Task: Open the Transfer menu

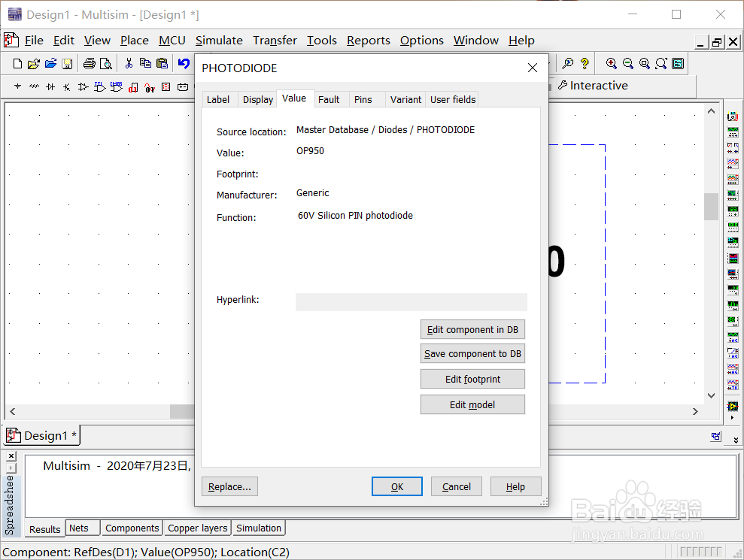Action: pyautogui.click(x=275, y=41)
